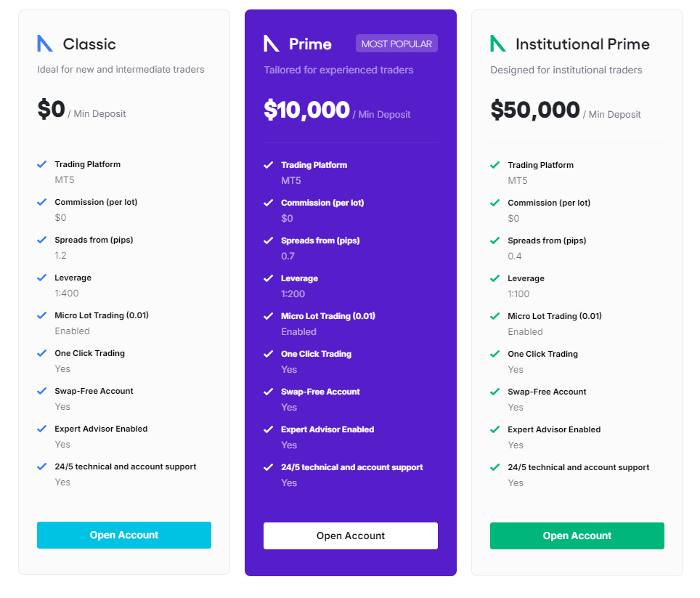Viewport: 700px width, 598px height.
Task: Open Account under the Classic plan
Action: coord(124,535)
